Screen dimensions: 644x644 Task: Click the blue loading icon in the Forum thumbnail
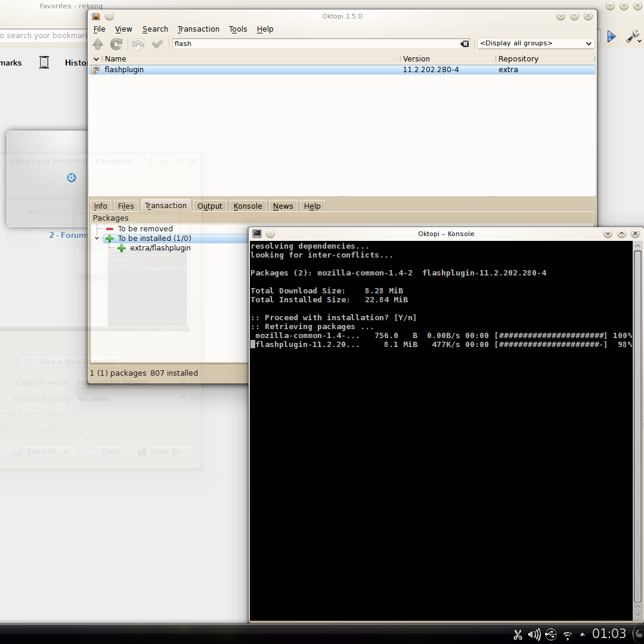(x=72, y=178)
